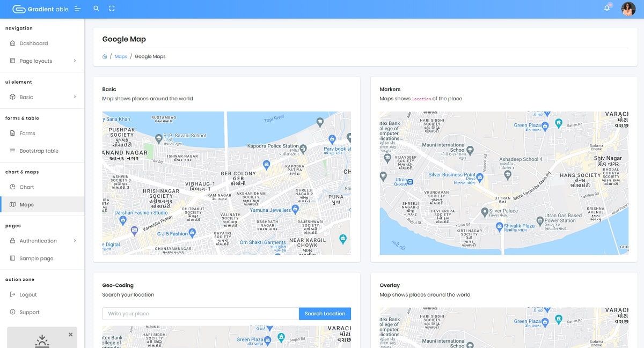The width and height of the screenshot is (644, 348).
Task: Click the Authentication lock icon
Action: (x=13, y=241)
